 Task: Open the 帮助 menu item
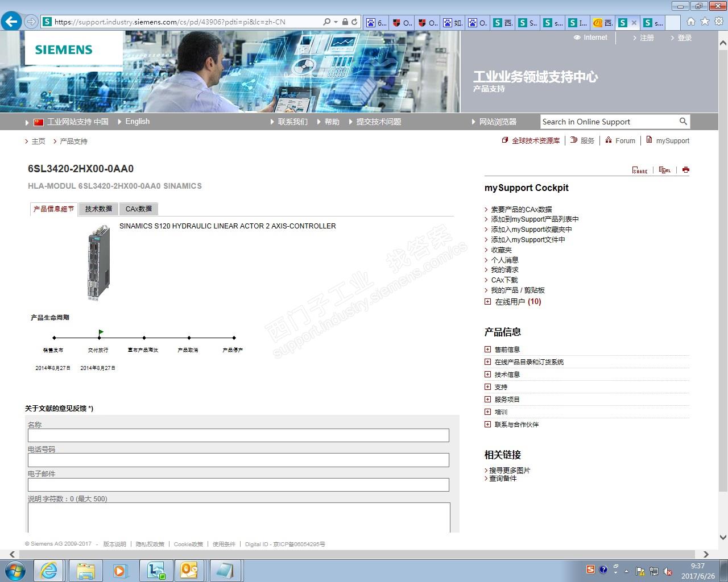coord(332,122)
